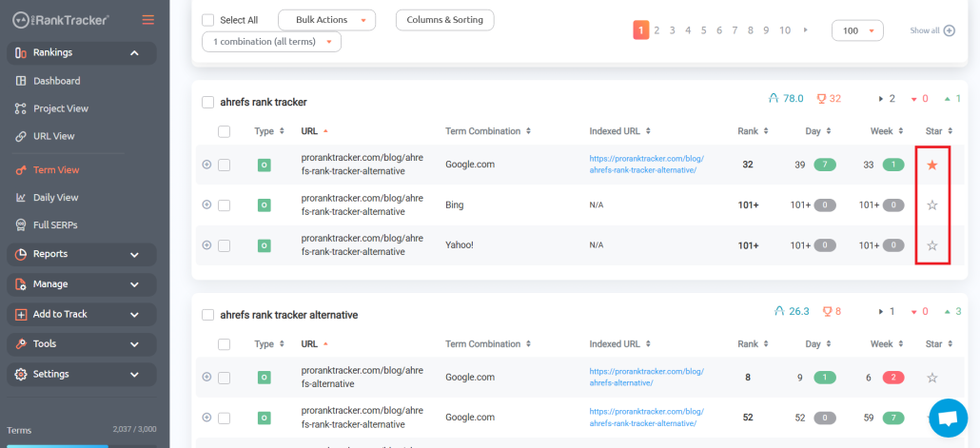Viewport: 980px width, 448px height.
Task: Expand the Add to Track section
Action: coord(82,314)
